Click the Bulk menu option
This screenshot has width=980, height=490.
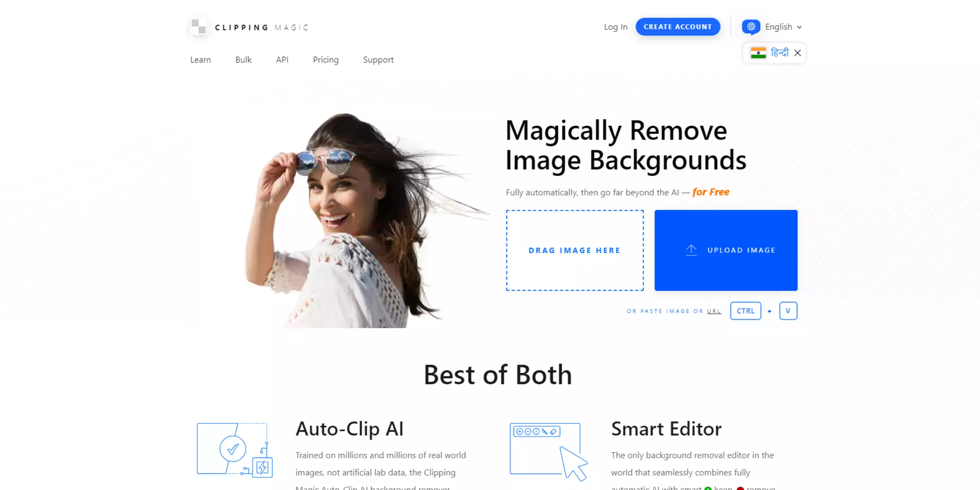coord(243,59)
